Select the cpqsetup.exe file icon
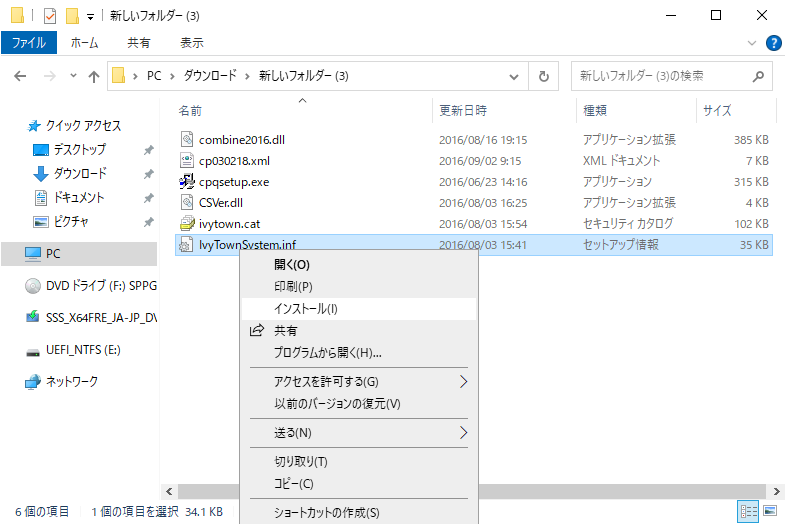 click(x=186, y=182)
